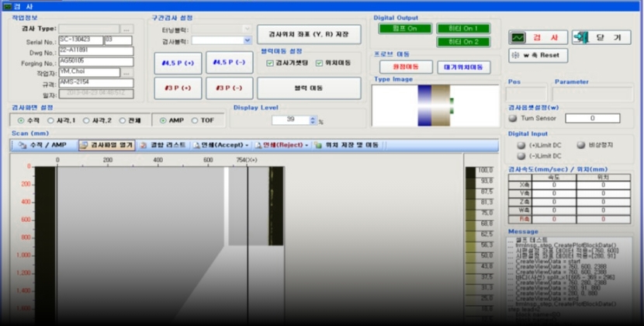Select the 수직 radio button
This screenshot has width=644, height=326.
pos(21,120)
